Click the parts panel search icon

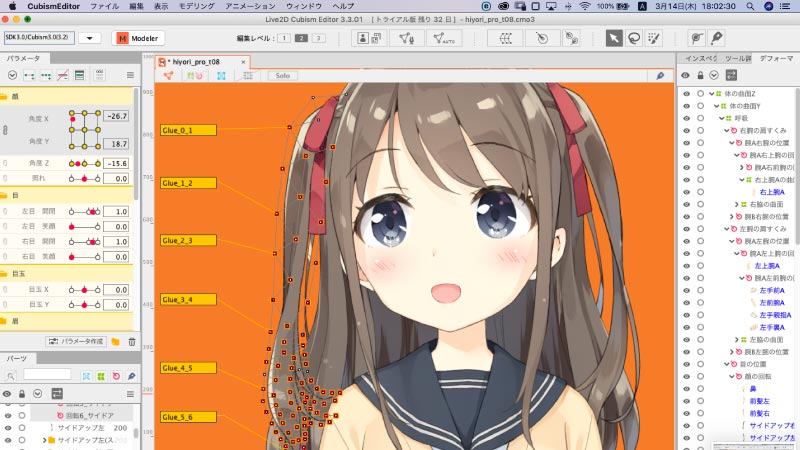pos(11,376)
